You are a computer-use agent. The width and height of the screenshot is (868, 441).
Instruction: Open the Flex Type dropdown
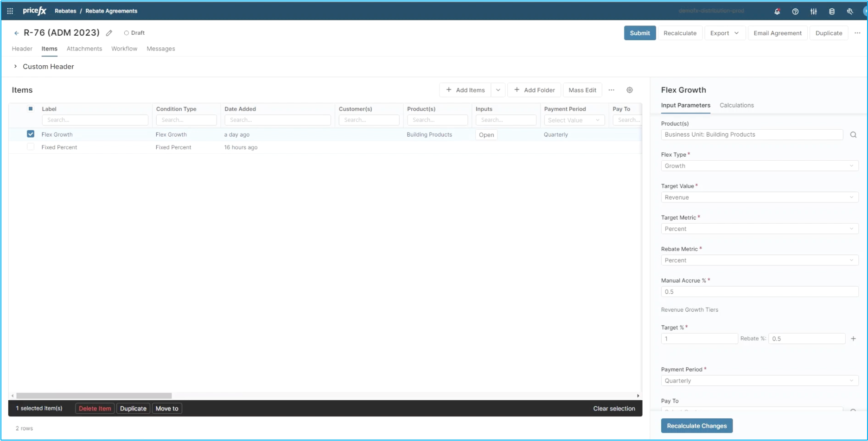tap(759, 166)
